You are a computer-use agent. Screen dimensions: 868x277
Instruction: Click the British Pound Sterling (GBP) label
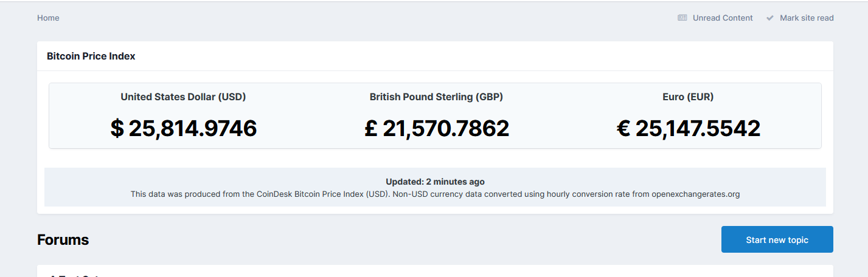(x=436, y=97)
